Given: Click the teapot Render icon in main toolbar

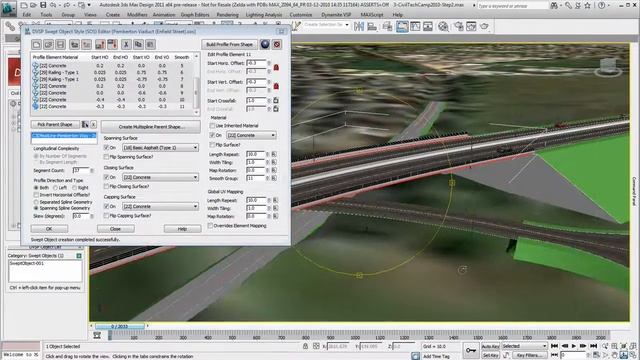Looking at the screenshot, I should pos(484,27).
